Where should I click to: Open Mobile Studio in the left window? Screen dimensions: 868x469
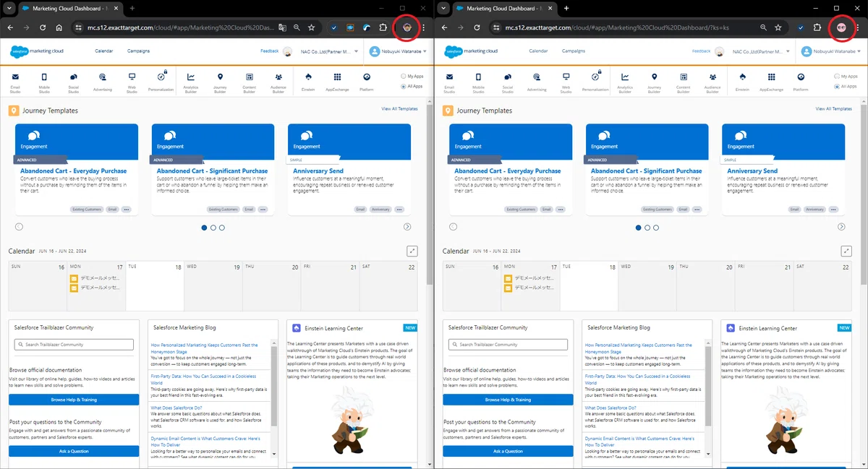(x=44, y=82)
